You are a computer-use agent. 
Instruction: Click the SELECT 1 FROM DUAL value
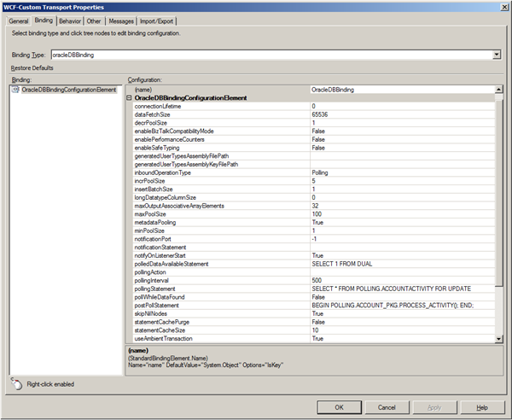coord(402,264)
